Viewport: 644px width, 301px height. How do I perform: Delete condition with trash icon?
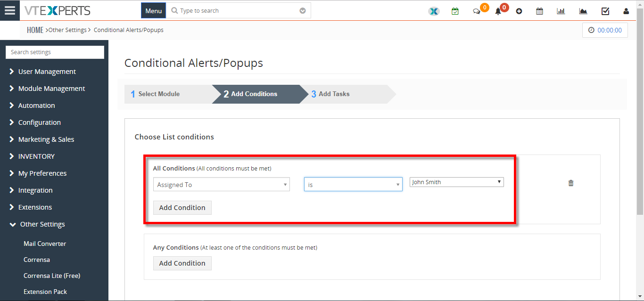click(x=571, y=183)
